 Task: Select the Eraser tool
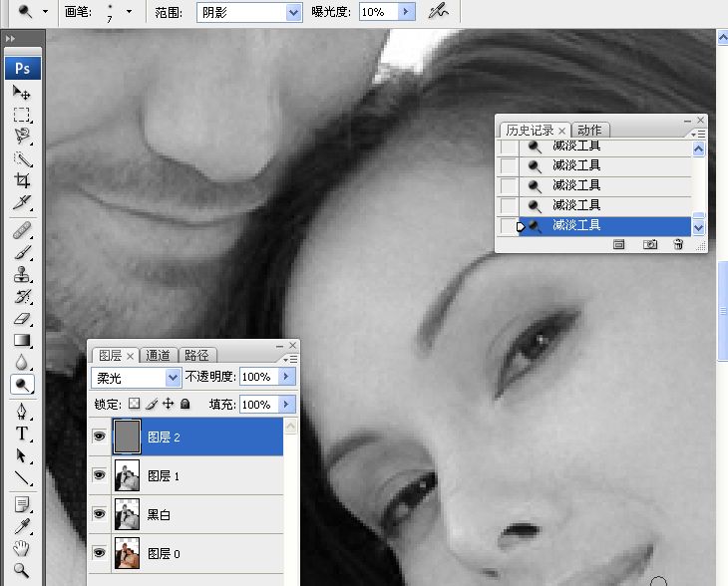click(21, 319)
